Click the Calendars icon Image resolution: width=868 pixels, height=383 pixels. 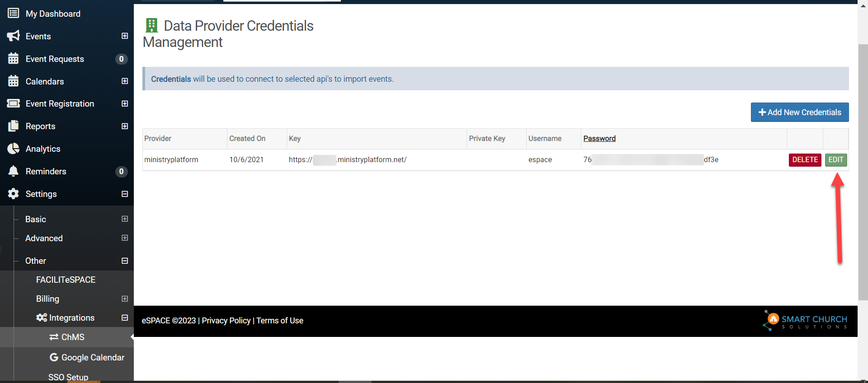click(13, 81)
